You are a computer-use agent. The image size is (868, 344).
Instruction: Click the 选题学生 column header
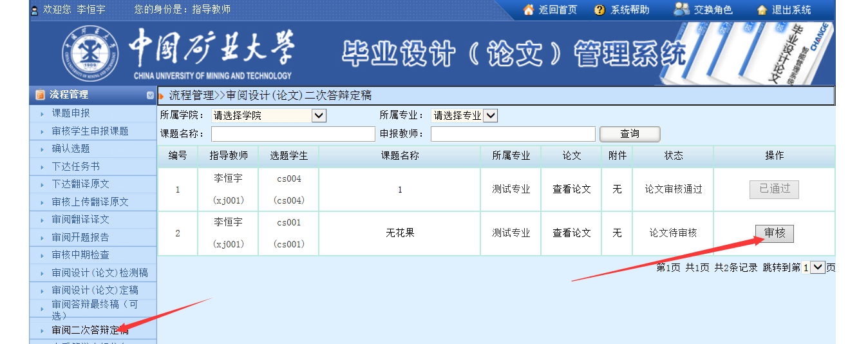[288, 156]
